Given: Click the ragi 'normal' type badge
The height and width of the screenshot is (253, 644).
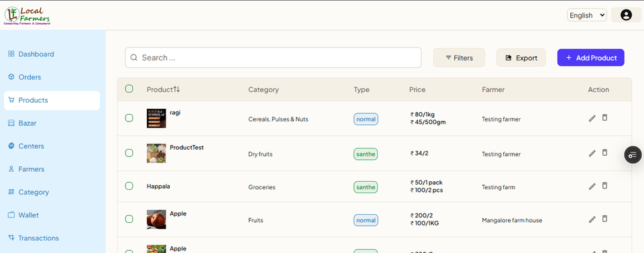Looking at the screenshot, I should [366, 119].
